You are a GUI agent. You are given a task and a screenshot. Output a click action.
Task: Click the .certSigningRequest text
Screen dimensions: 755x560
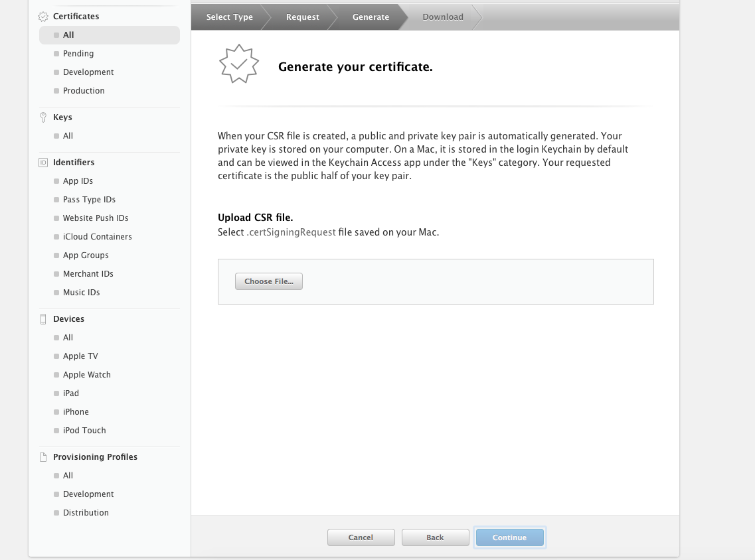pyautogui.click(x=292, y=232)
